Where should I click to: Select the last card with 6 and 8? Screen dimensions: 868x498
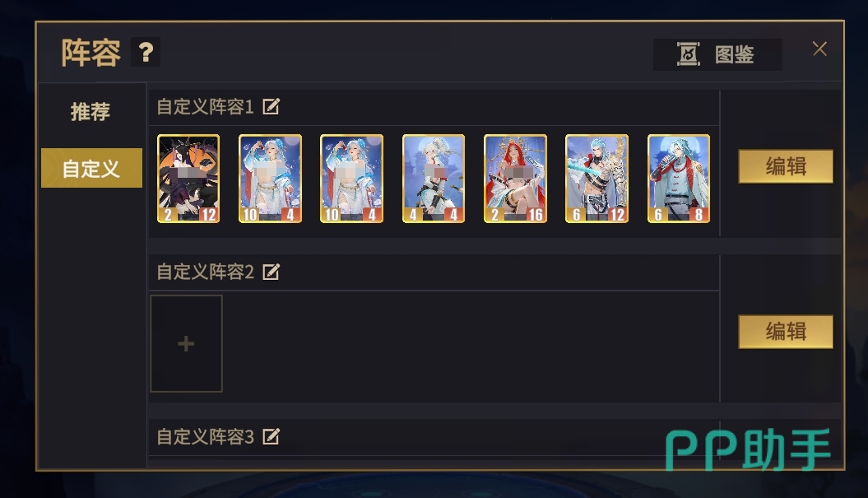[679, 179]
